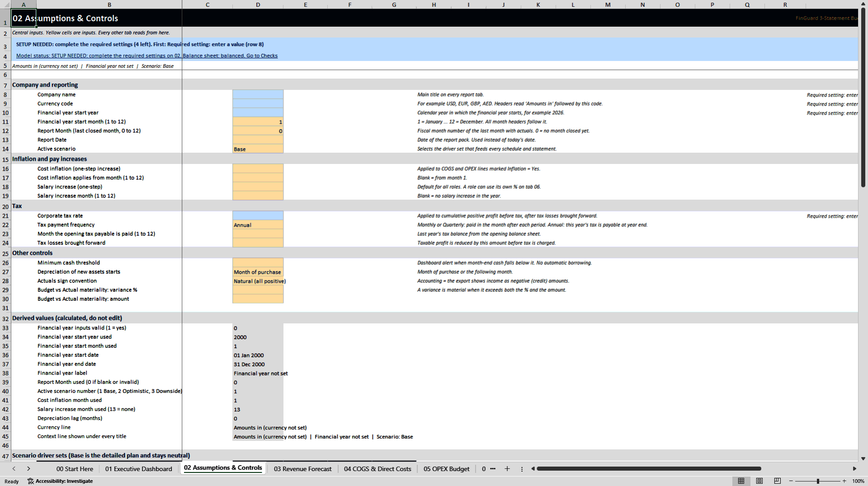Click the zoom out minus button
The image size is (868, 486).
coord(791,481)
